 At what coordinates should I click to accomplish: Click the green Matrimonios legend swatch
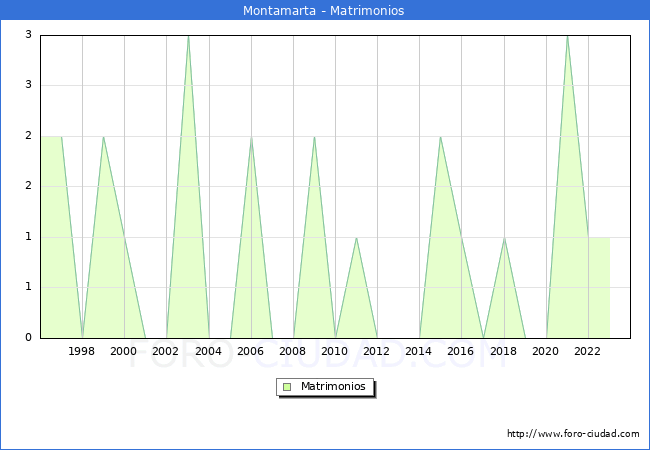coord(287,387)
